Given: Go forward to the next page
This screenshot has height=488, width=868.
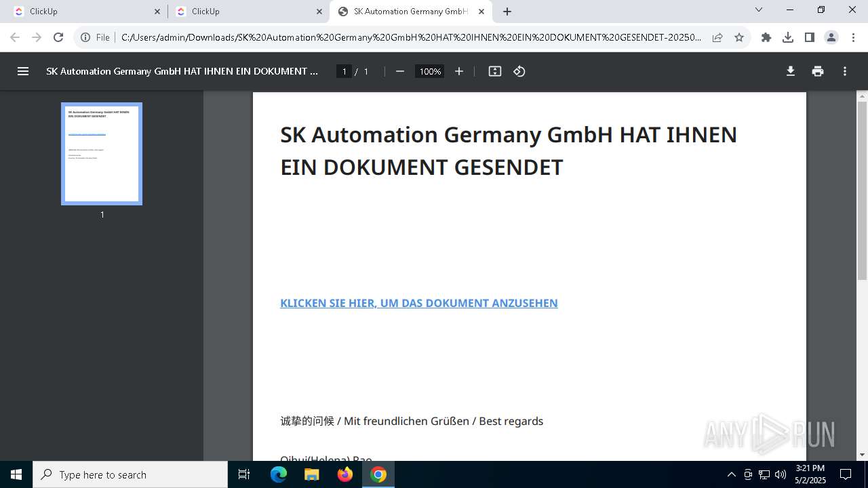Looking at the screenshot, I should pos(37,37).
